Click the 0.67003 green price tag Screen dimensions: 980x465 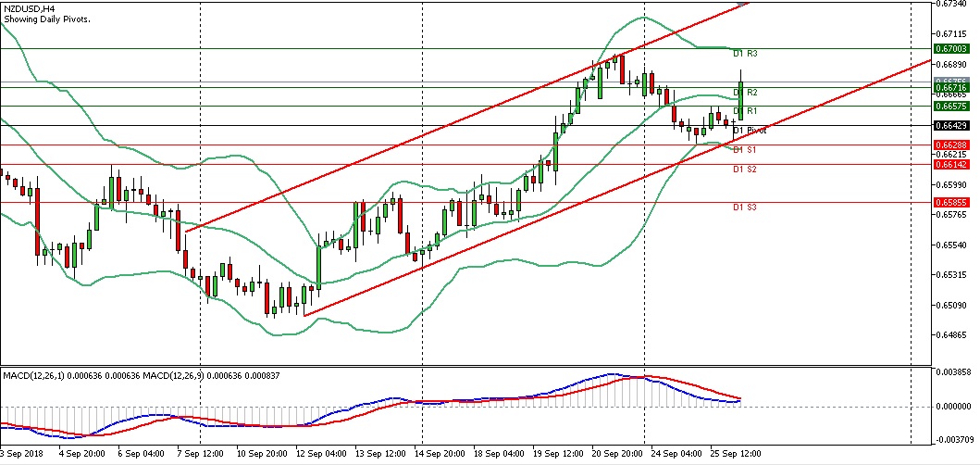(951, 48)
